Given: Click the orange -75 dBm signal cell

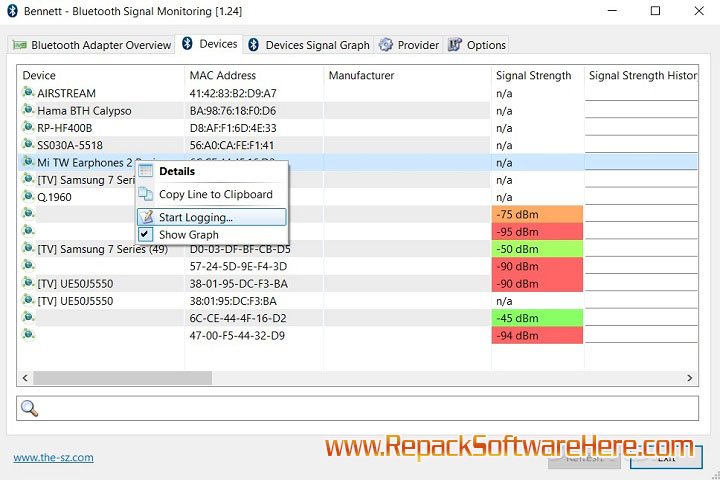Looking at the screenshot, I should click(537, 215).
